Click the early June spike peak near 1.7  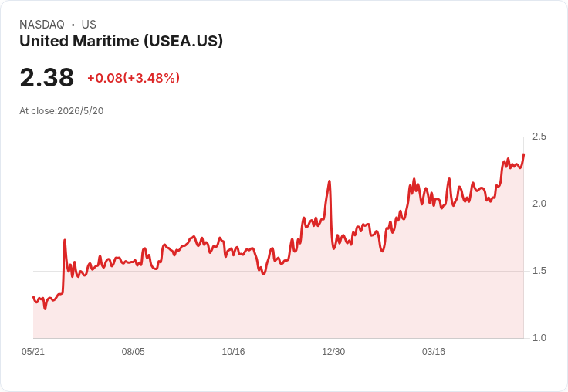(65, 240)
